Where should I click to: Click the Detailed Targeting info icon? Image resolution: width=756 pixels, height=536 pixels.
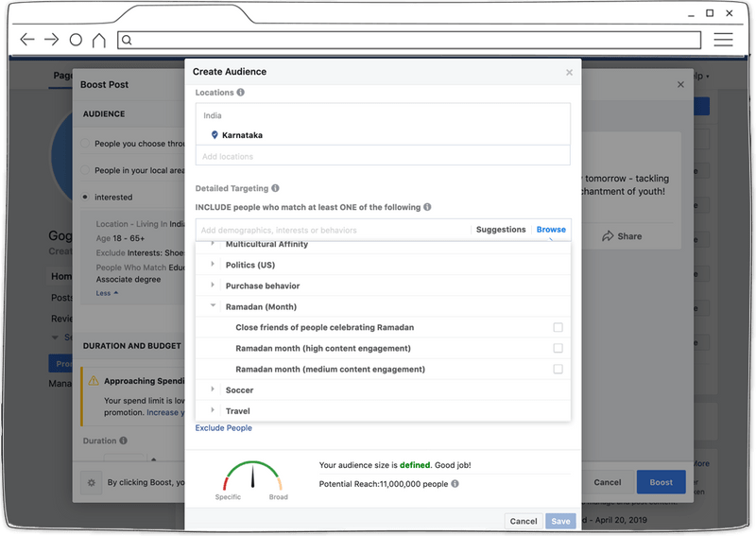275,188
